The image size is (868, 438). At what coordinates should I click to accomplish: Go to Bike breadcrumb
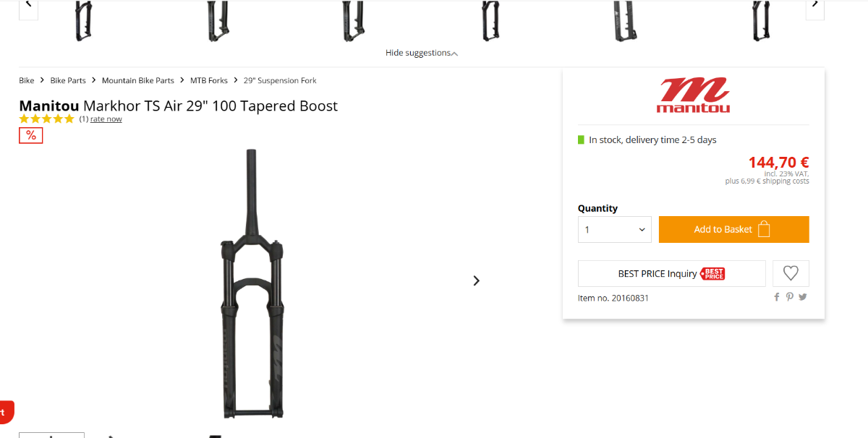coord(27,80)
